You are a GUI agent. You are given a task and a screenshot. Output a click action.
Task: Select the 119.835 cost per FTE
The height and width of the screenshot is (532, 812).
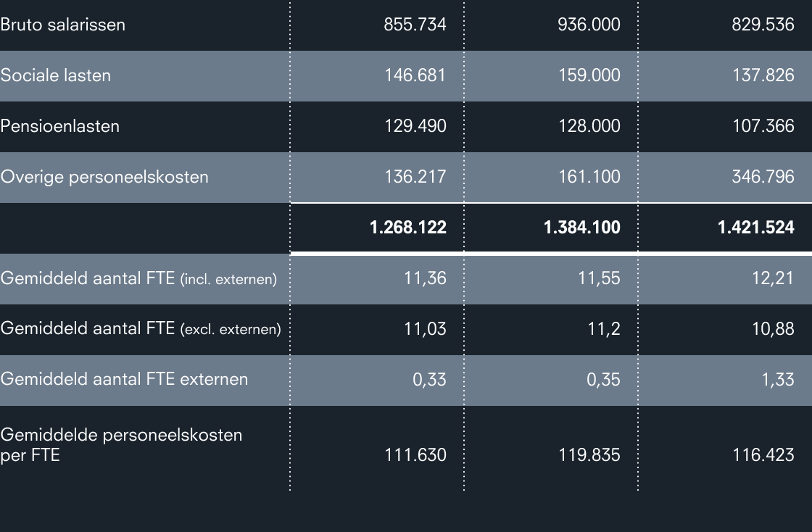coord(589,455)
